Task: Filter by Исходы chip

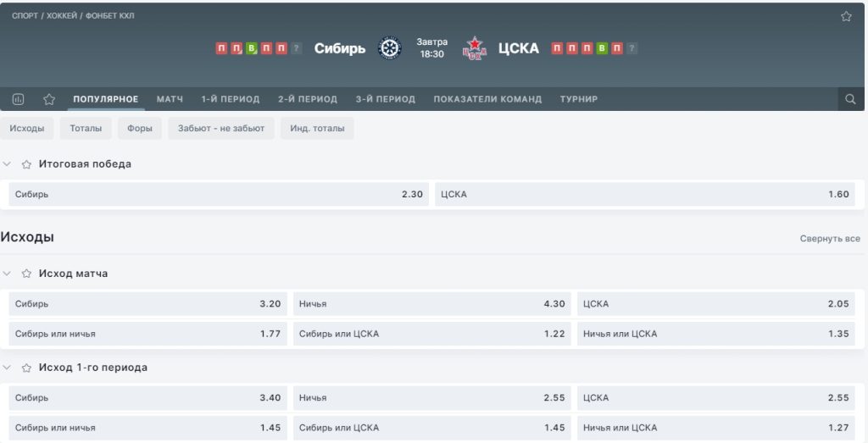Action: (x=26, y=128)
